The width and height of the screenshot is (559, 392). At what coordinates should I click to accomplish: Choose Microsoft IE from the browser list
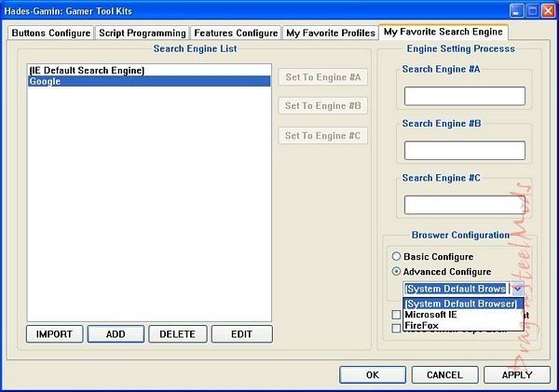[x=430, y=315]
